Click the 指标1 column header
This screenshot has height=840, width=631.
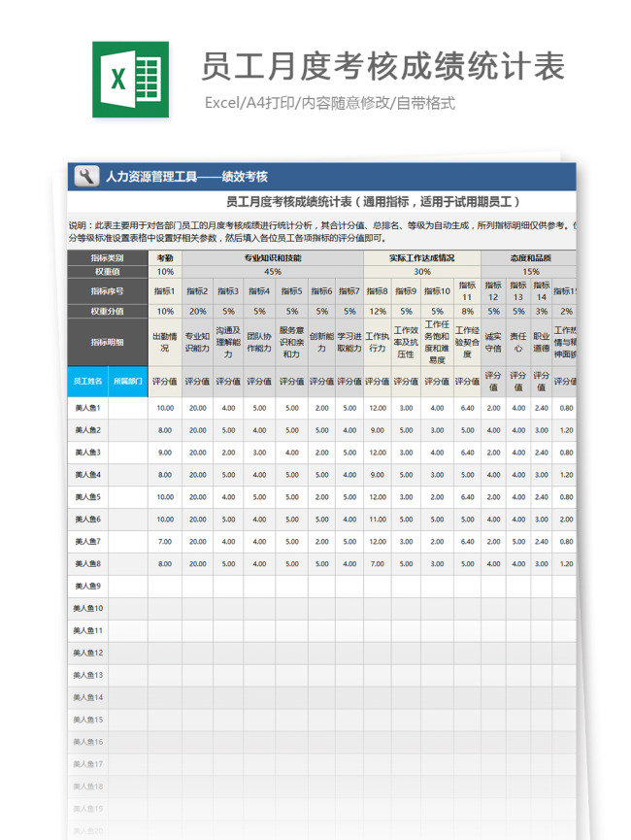(x=165, y=291)
